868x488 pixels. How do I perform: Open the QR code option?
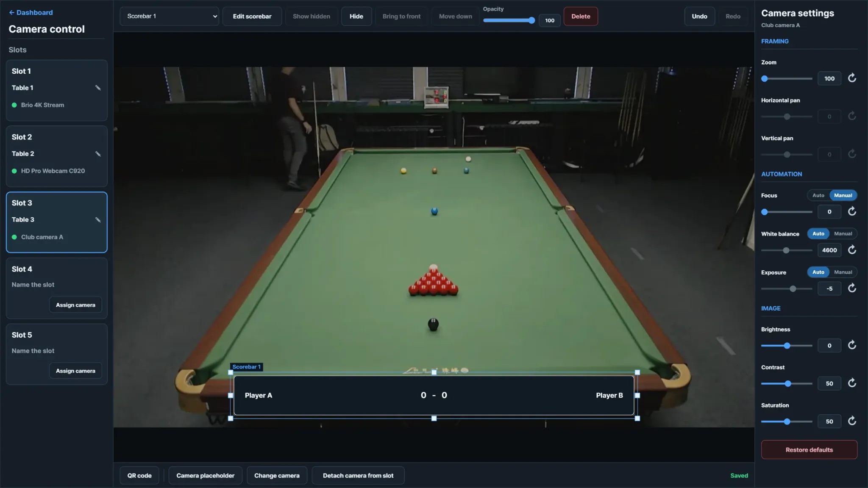139,476
